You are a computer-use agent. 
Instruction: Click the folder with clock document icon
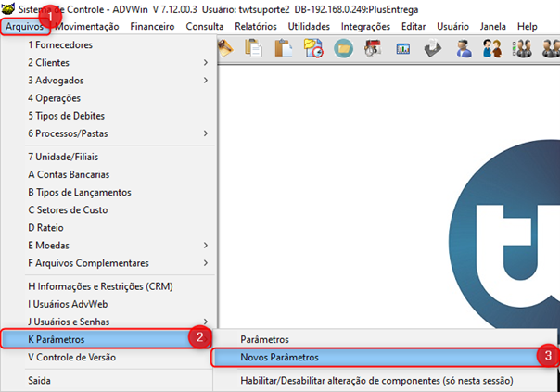click(x=313, y=48)
